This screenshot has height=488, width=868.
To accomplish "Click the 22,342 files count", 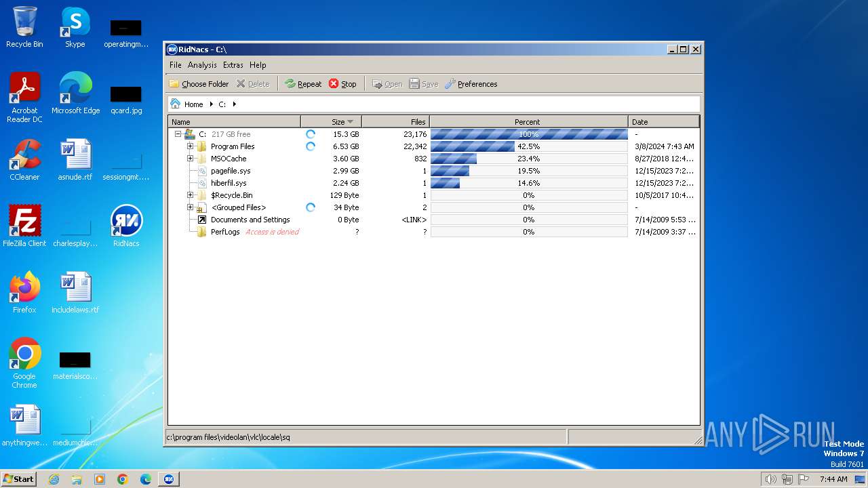I will tap(415, 146).
